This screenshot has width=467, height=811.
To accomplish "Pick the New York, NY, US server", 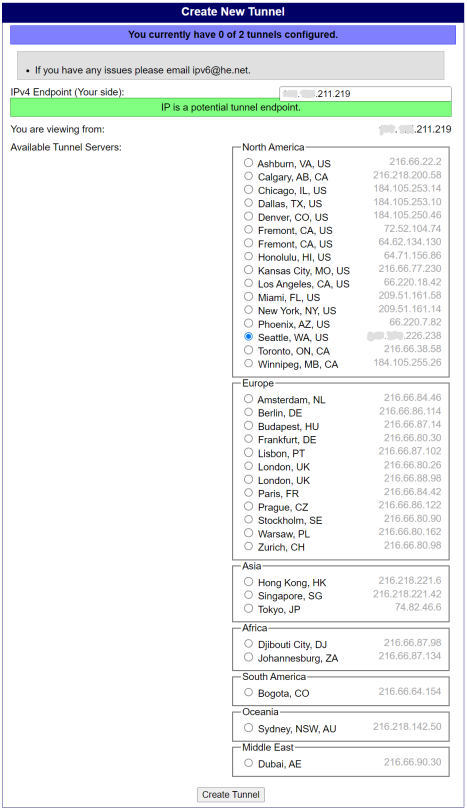I will pyautogui.click(x=249, y=310).
